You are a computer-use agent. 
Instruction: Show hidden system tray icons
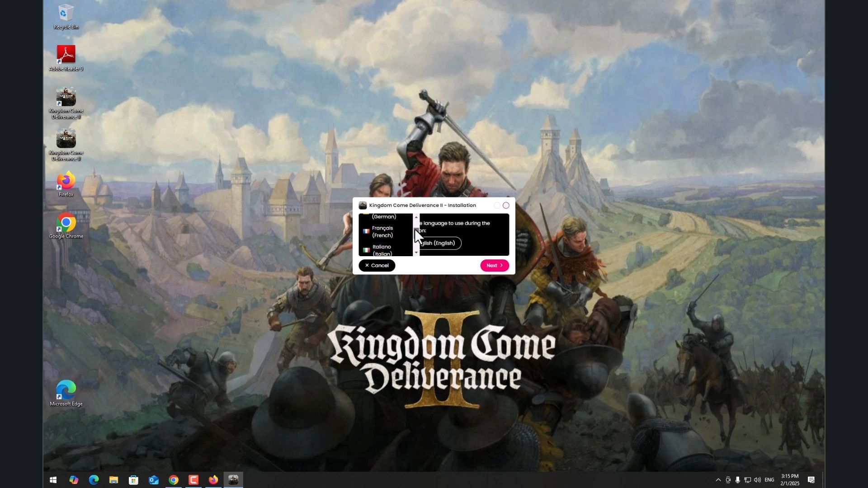point(718,480)
